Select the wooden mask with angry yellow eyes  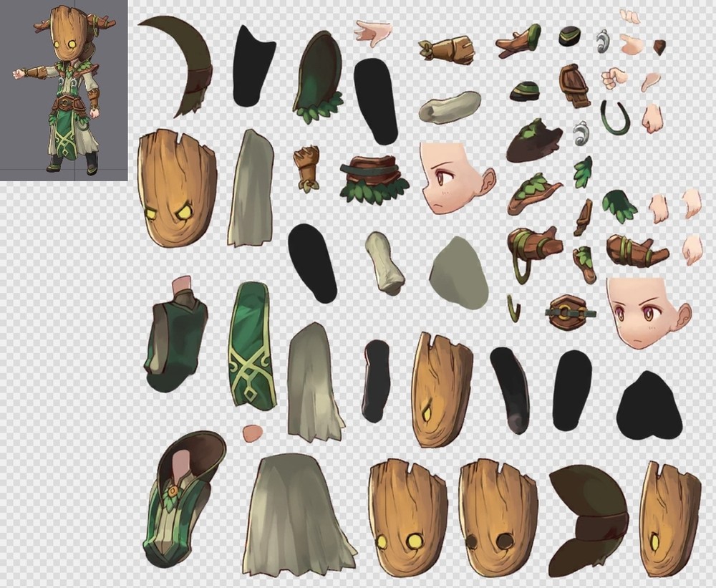coord(177,188)
